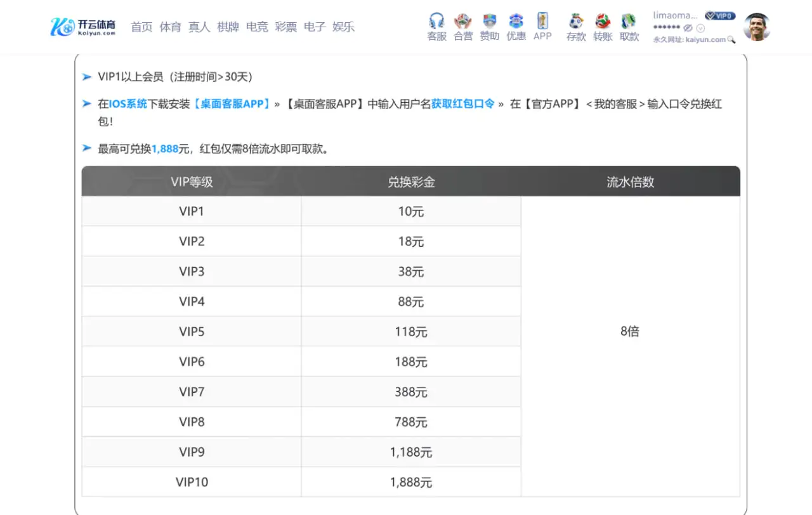
Task: Click the 1,188元 bonus cell
Action: click(x=411, y=452)
